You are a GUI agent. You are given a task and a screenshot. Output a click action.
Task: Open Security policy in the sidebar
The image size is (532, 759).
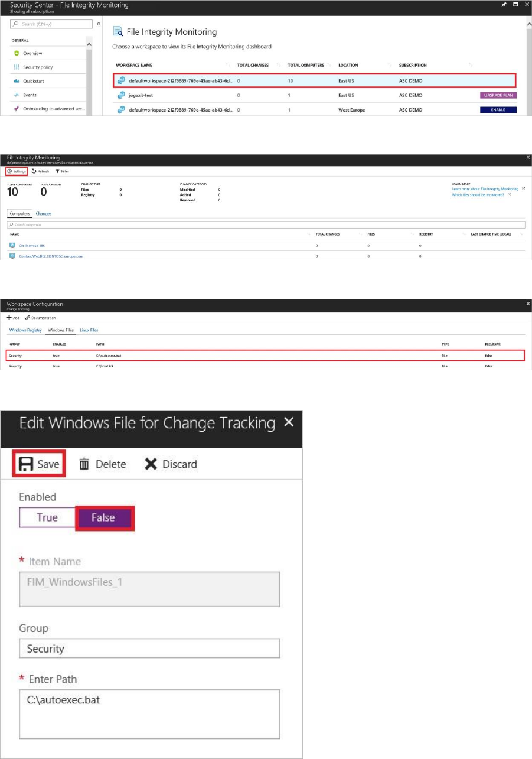coord(38,67)
